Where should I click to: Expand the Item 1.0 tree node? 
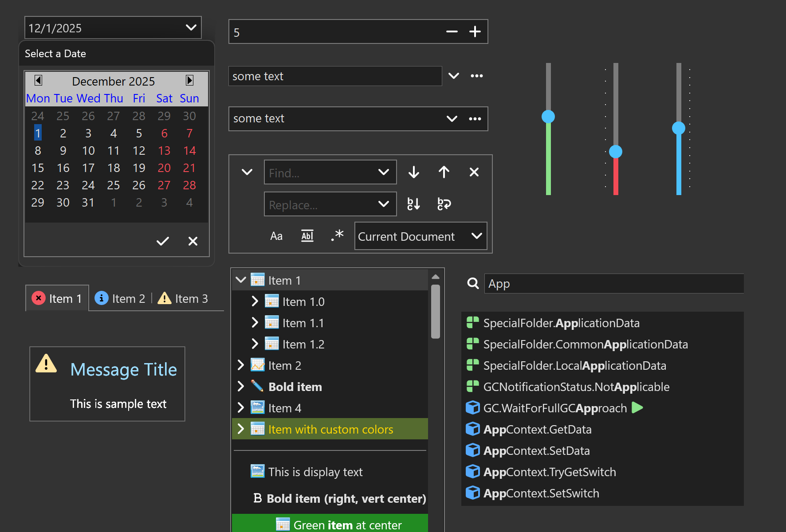(255, 301)
